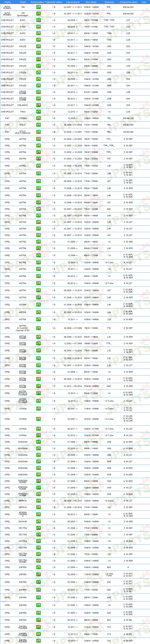Click the Oznaczenie silnika column header
Image resolution: width=150 pixels, height=644 pixels.
point(128,2)
